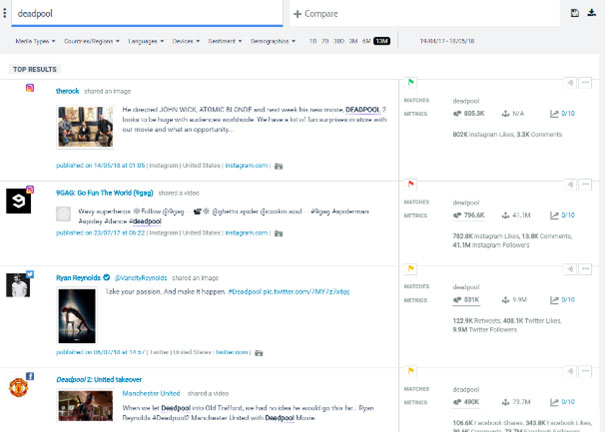Viewport: 605px width, 432px height.
Task: Open the Languages filter dropdown
Action: tap(146, 41)
